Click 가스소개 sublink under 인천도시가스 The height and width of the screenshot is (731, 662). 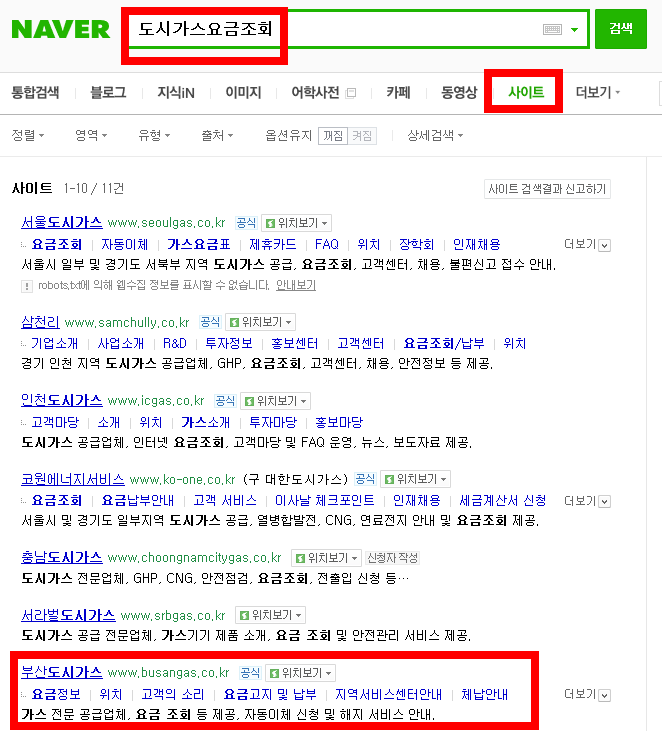[x=206, y=422]
